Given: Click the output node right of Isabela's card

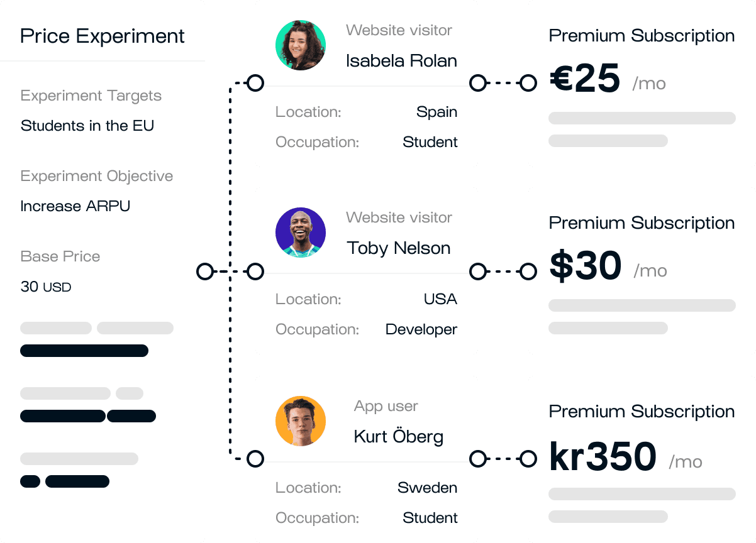Looking at the screenshot, I should (x=478, y=83).
